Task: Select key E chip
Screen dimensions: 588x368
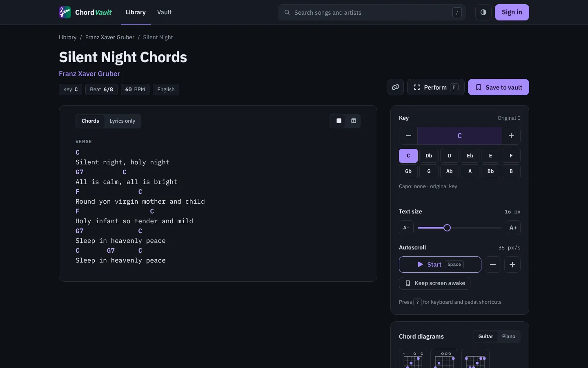Action: (x=490, y=156)
